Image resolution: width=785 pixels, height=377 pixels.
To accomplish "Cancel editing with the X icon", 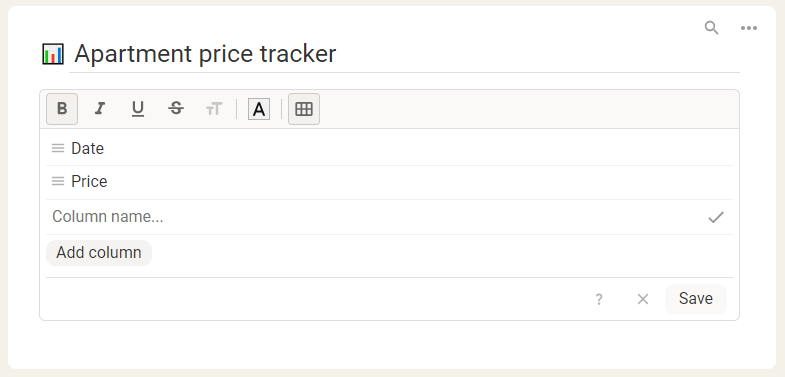I will (643, 299).
